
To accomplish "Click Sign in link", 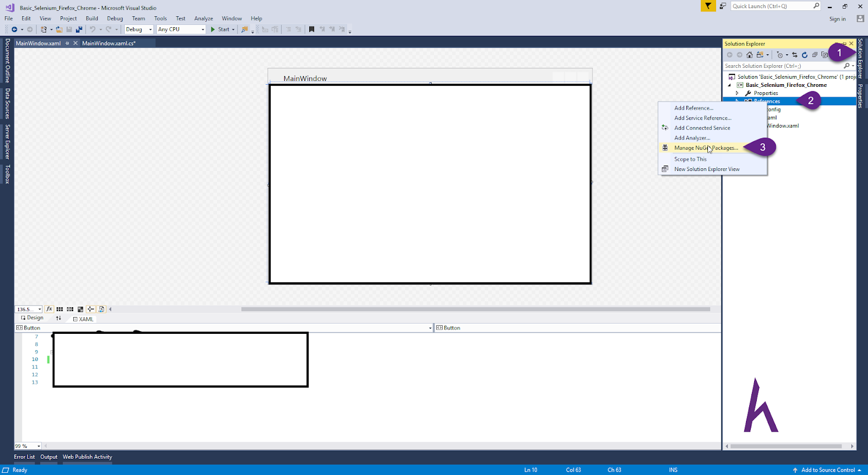I will 837,19.
